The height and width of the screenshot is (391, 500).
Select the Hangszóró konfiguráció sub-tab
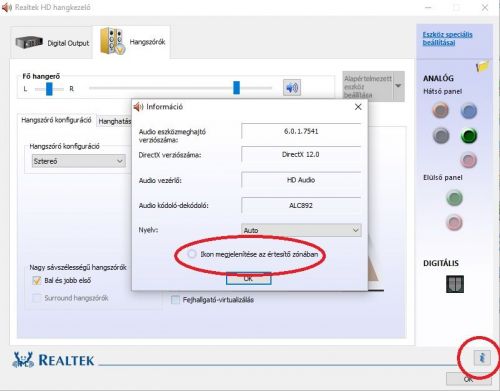click(56, 120)
